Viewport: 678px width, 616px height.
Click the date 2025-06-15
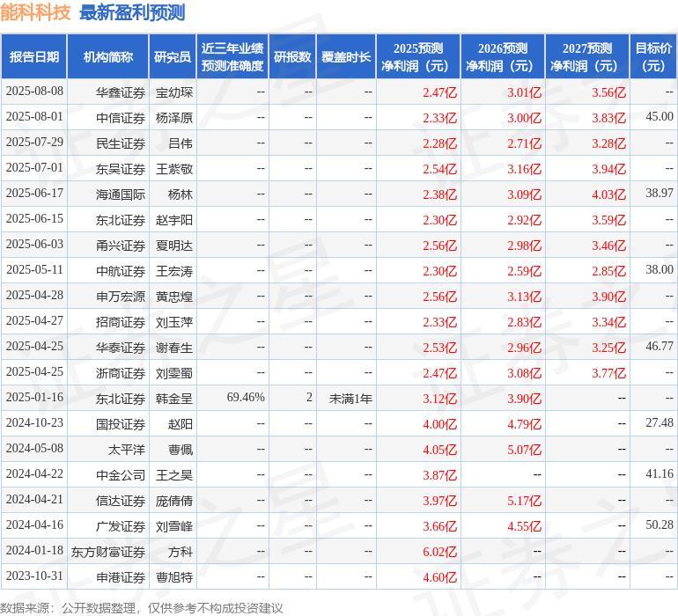[x=34, y=219]
